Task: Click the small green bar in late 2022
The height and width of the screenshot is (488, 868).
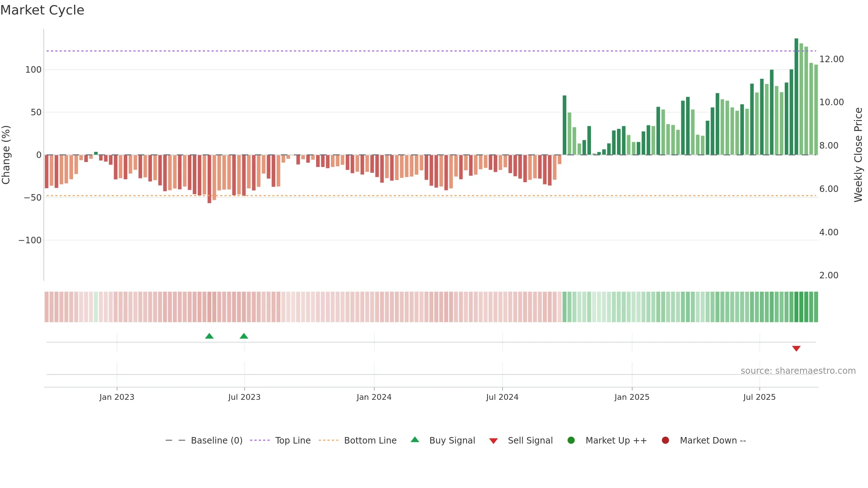Action: [96, 153]
